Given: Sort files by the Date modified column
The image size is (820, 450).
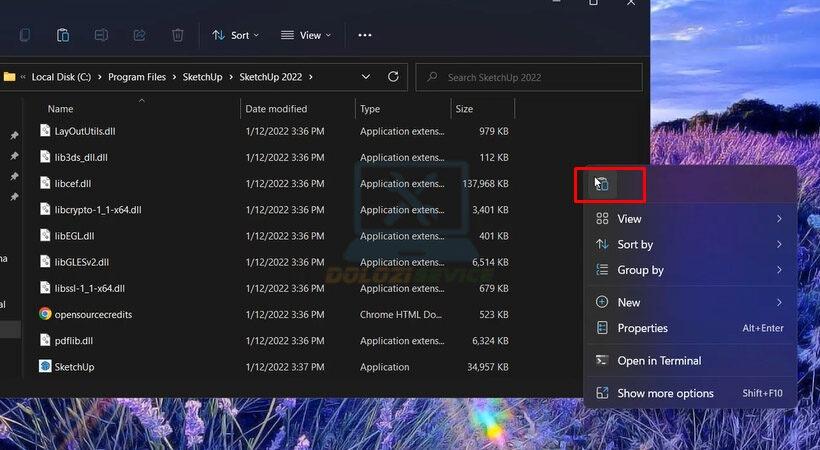Looking at the screenshot, I should pyautogui.click(x=277, y=109).
